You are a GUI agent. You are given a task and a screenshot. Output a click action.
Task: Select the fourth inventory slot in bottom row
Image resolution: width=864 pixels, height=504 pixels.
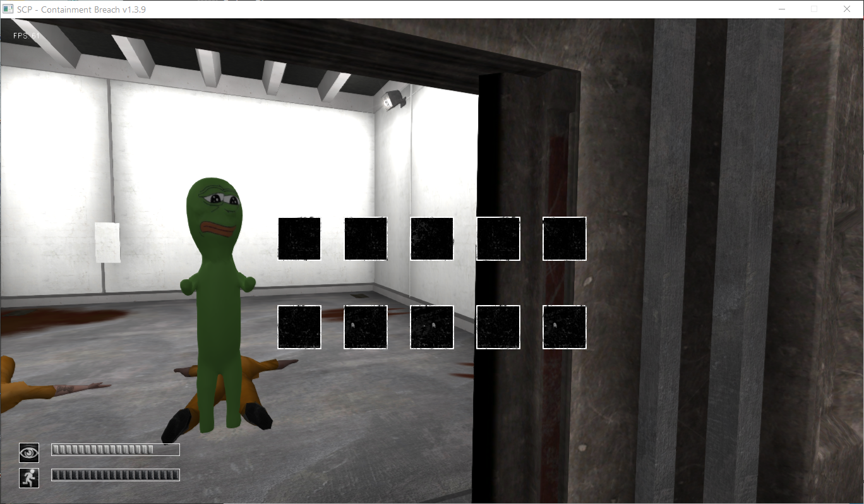[498, 327]
